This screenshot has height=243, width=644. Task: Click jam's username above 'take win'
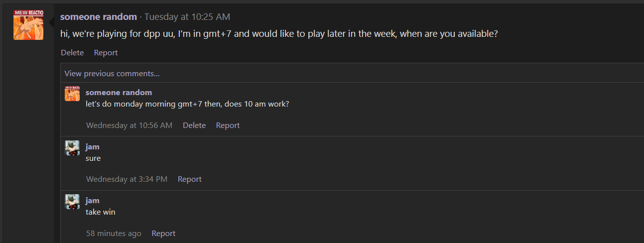93,201
